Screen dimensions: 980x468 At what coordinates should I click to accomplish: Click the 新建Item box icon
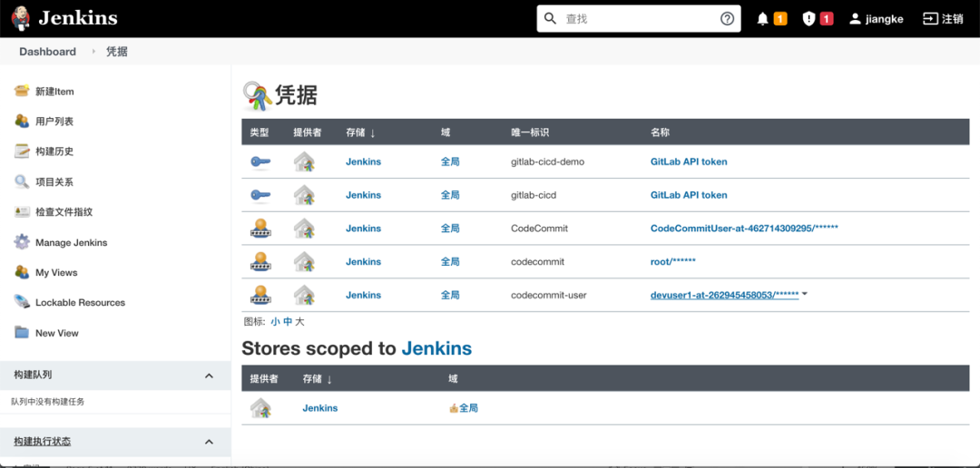(x=22, y=91)
